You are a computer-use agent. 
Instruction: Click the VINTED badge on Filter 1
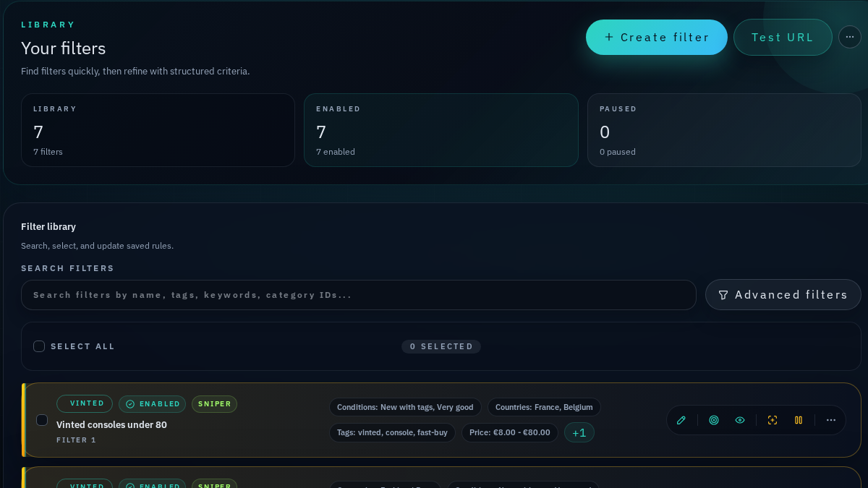tap(85, 403)
